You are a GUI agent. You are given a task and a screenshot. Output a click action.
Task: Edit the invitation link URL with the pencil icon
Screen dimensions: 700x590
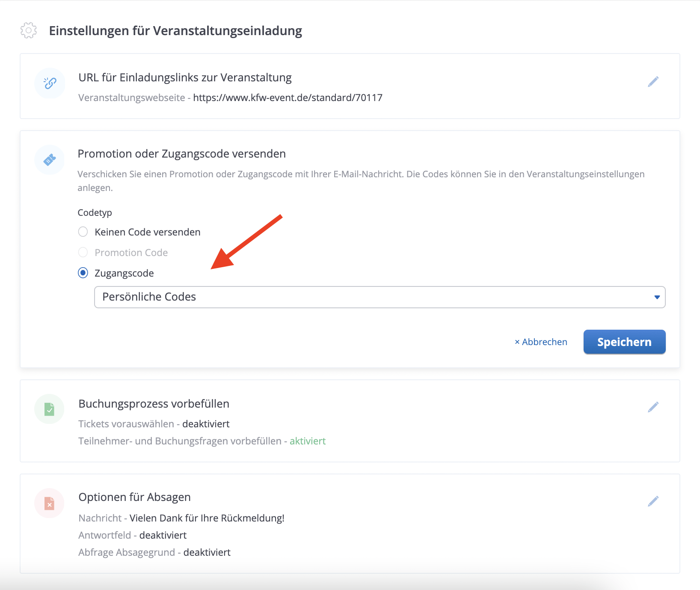tap(653, 82)
